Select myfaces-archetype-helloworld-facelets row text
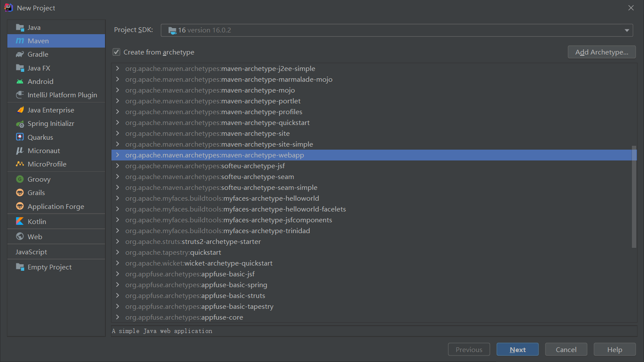The width and height of the screenshot is (644, 362). (235, 209)
